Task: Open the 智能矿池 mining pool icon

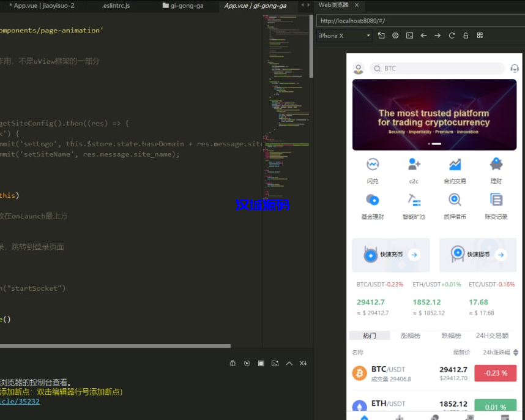Action: pyautogui.click(x=414, y=200)
